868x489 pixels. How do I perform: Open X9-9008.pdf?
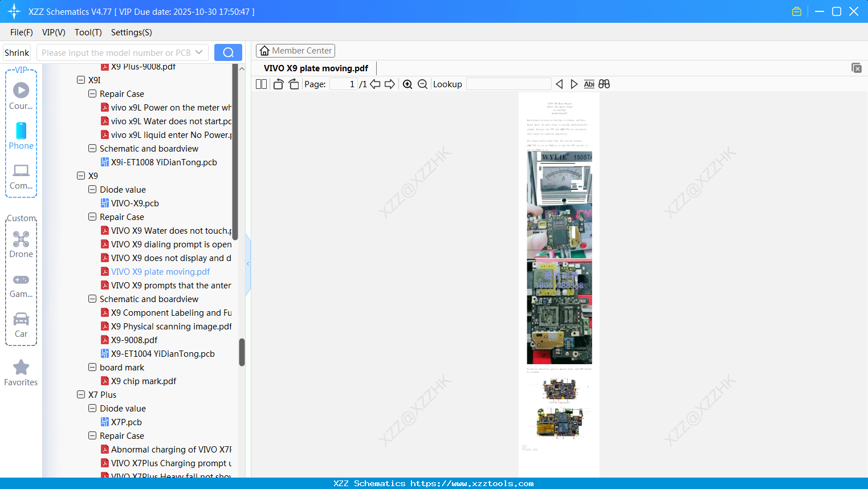135,340
